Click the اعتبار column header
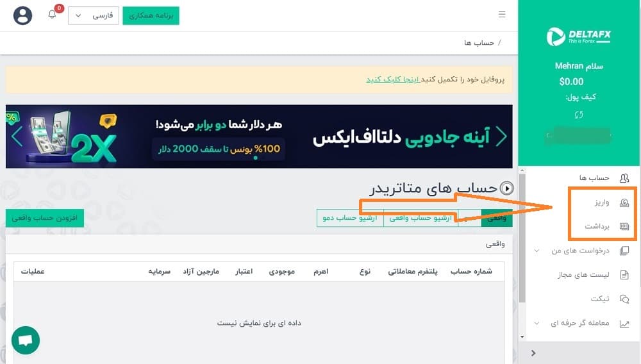This screenshot has height=364, width=641. pyautogui.click(x=244, y=271)
